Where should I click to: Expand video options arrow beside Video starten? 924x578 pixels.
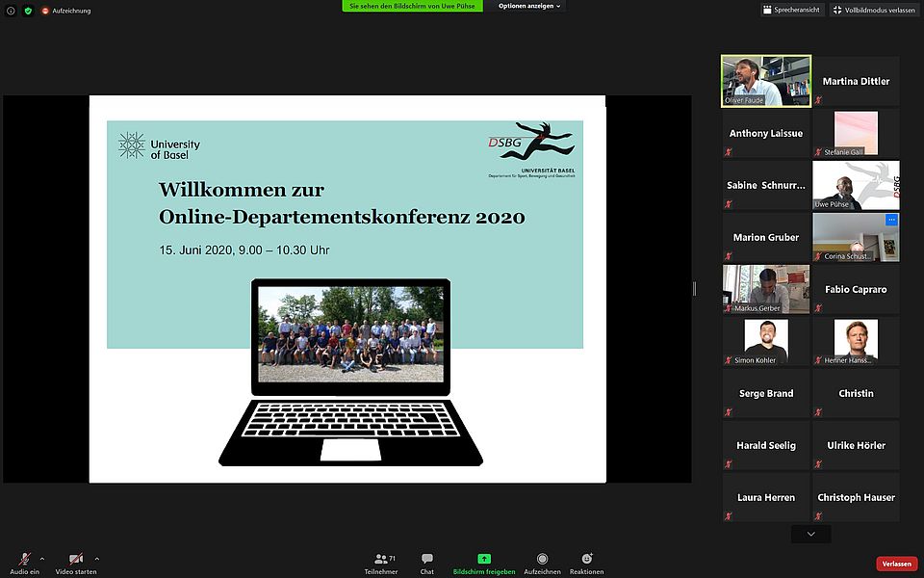(x=96, y=559)
